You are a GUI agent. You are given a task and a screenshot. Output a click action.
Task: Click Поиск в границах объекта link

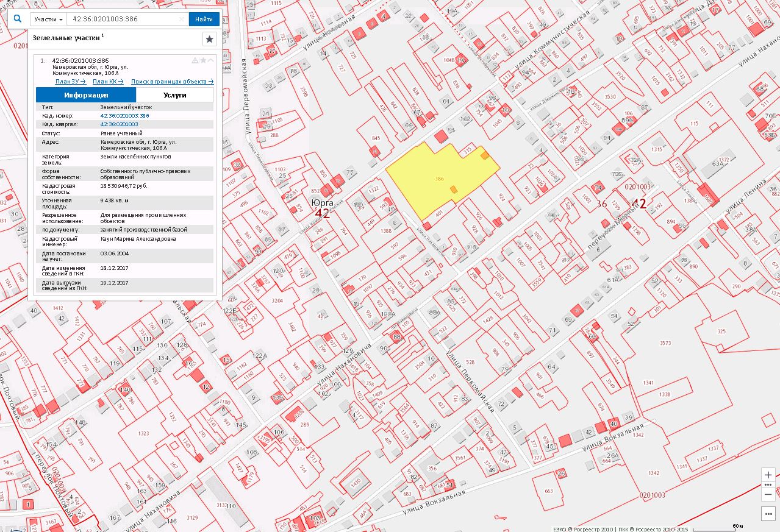click(172, 81)
